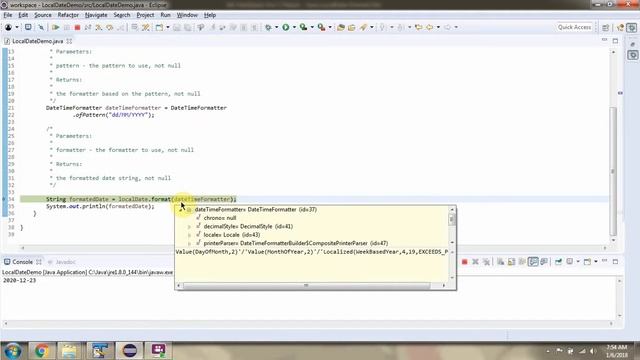Click the Run with Coverage icon
This screenshot has height=360, width=640.
pos(304,27)
